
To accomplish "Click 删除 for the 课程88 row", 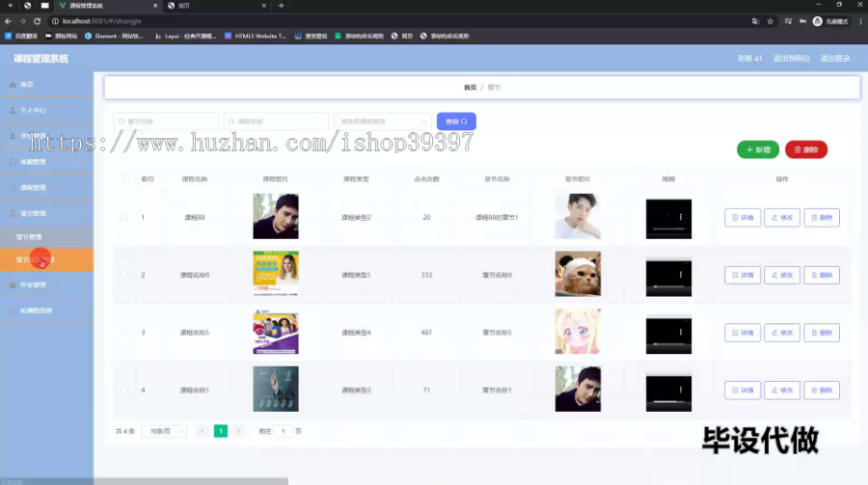I will click(822, 218).
